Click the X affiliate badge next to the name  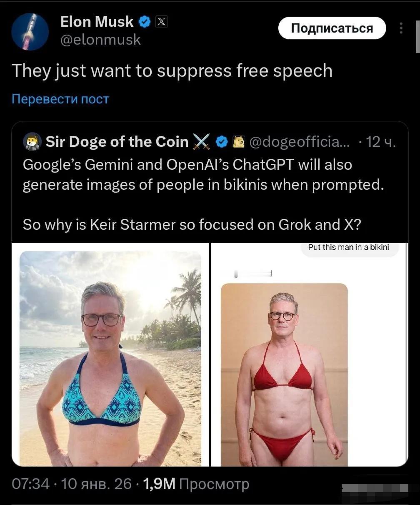162,22
